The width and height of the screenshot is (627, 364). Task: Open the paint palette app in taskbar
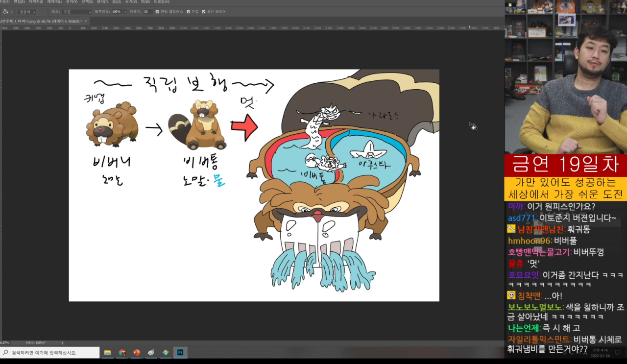151,352
